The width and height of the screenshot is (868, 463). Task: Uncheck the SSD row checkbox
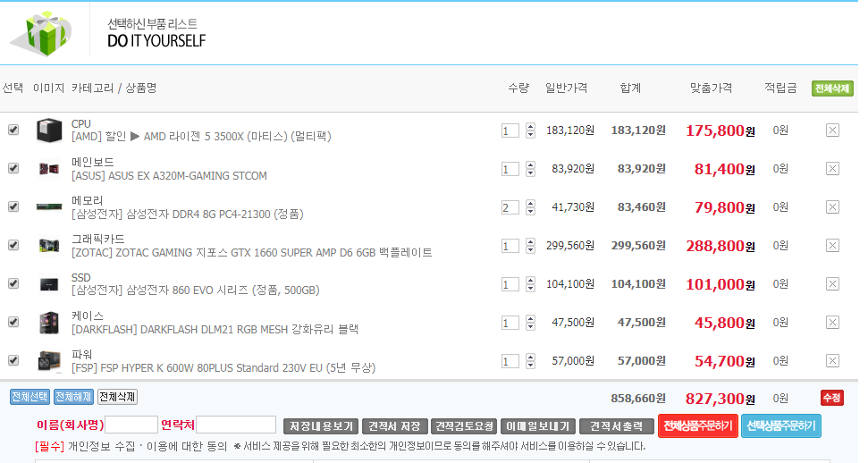point(13,283)
